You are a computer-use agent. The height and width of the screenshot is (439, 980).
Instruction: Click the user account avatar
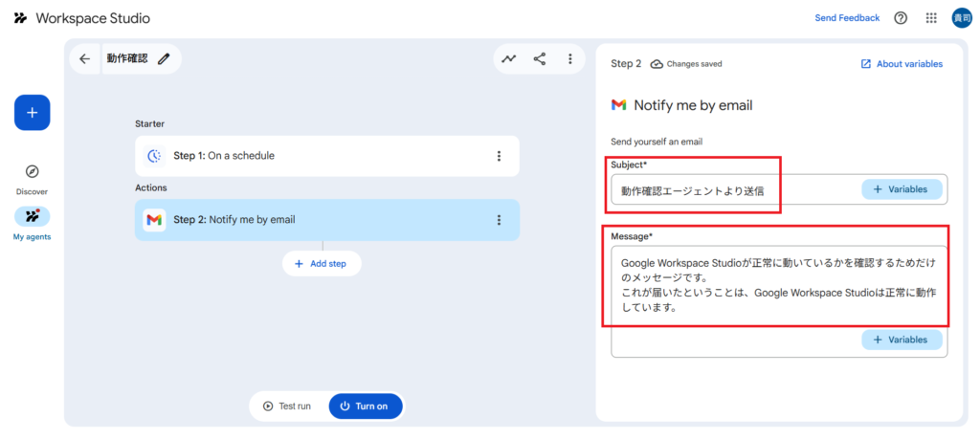961,18
